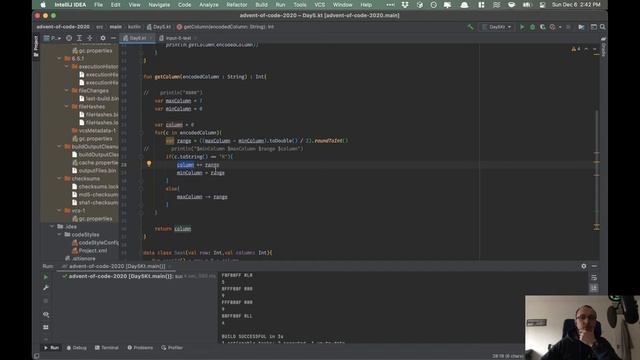Open dropdown arrow next to profiler icon
Image resolution: width=640 pixels, height=360 pixels.
click(560, 27)
